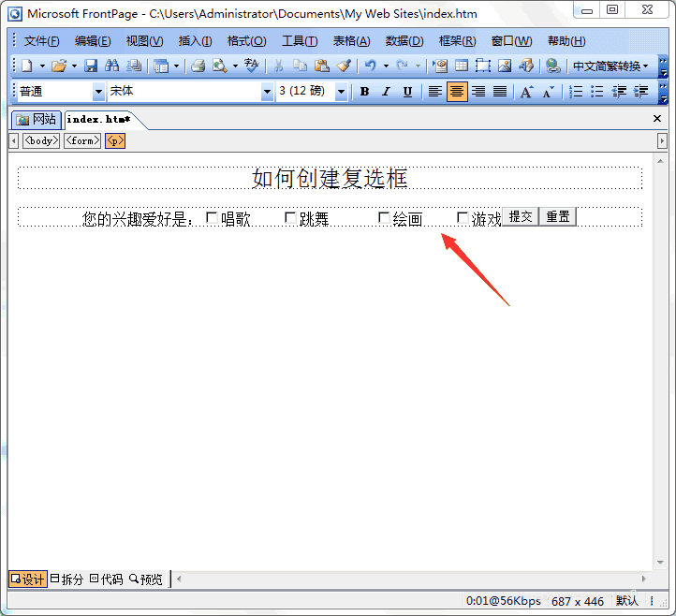Expand the Toggle pane dropdown arrow

point(176,66)
